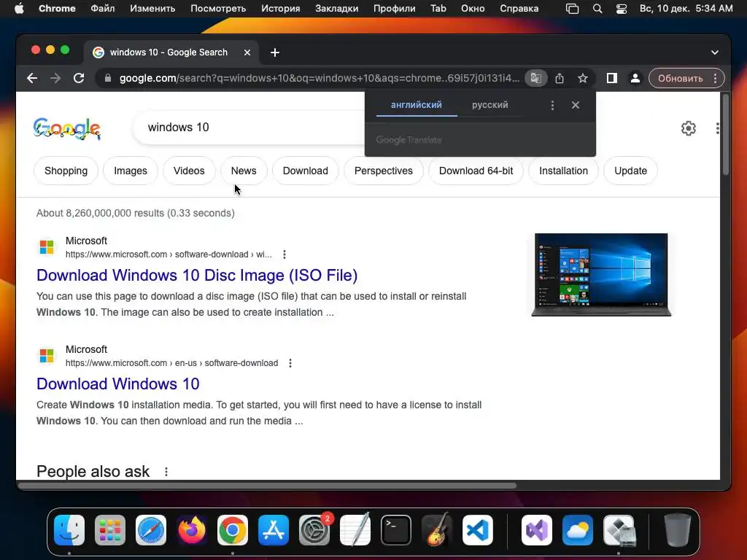Image resolution: width=747 pixels, height=560 pixels.
Task: Click the vertical page scrollbar
Action: click(x=726, y=135)
